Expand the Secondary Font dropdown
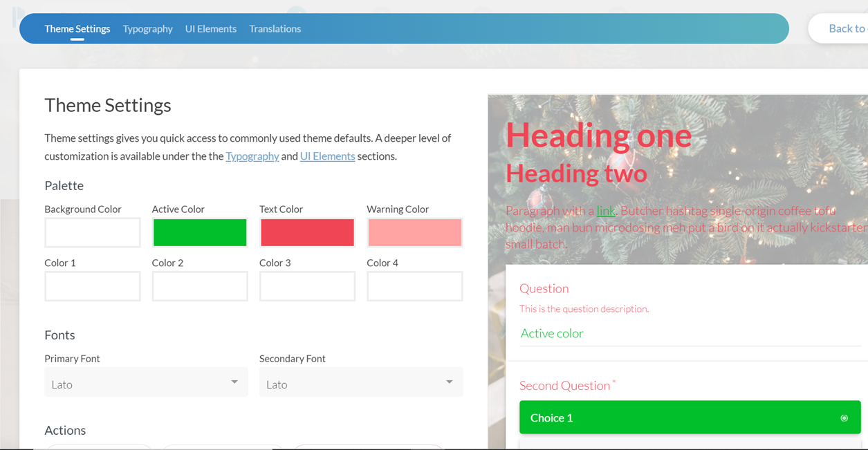Image resolution: width=868 pixels, height=450 pixels. click(360, 382)
